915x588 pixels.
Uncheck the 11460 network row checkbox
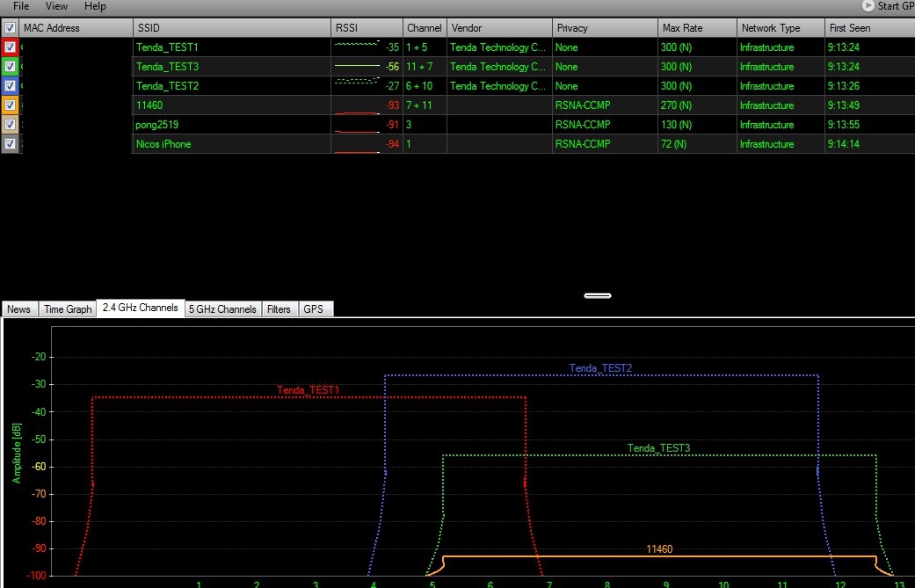pos(10,105)
